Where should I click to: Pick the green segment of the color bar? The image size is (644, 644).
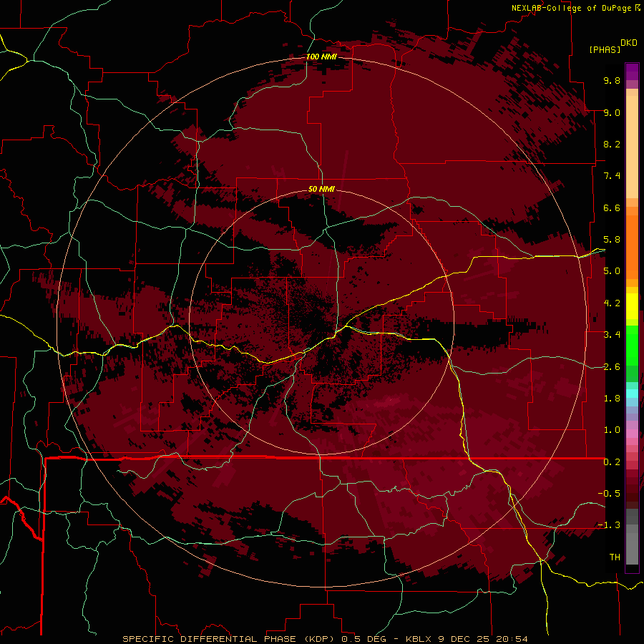click(x=632, y=345)
